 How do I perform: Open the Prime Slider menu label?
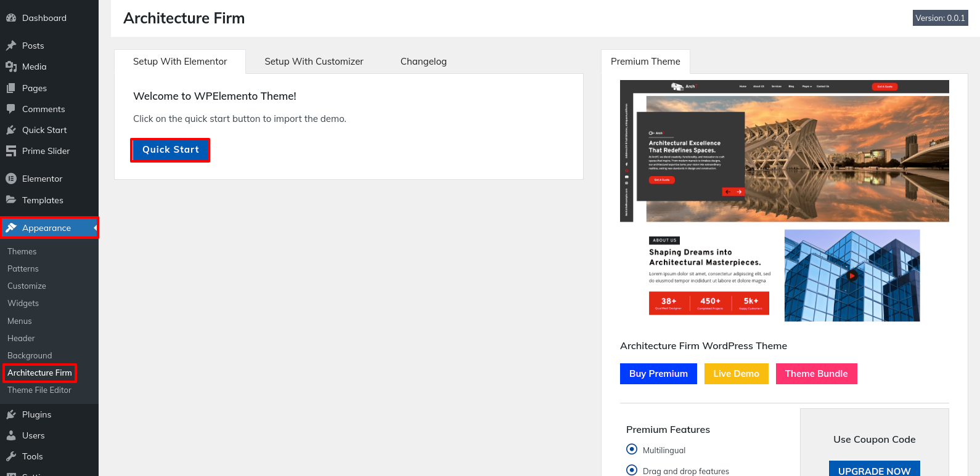click(46, 151)
